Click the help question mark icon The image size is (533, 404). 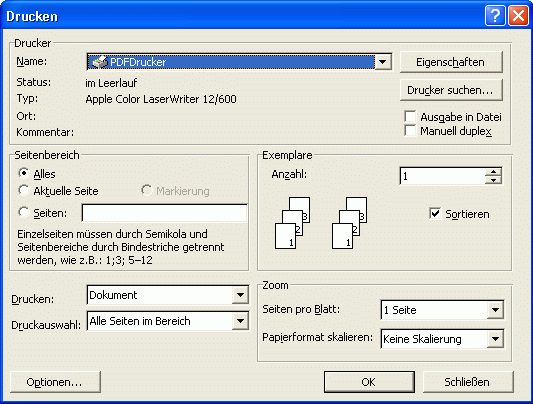495,16
